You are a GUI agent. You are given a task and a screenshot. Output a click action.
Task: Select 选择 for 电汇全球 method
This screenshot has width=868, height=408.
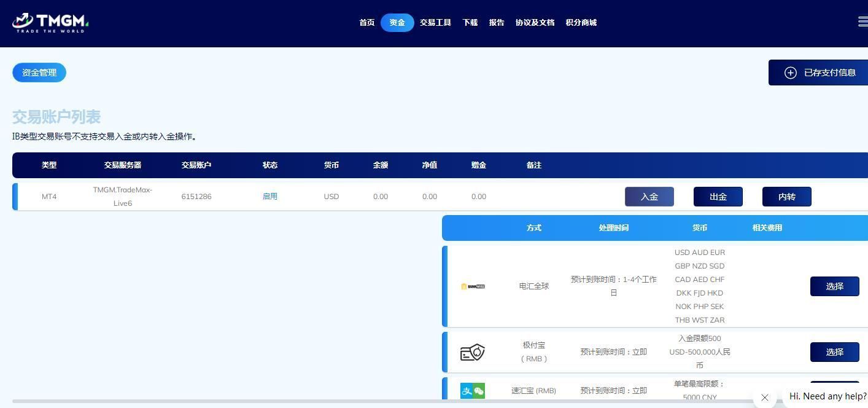tap(834, 286)
